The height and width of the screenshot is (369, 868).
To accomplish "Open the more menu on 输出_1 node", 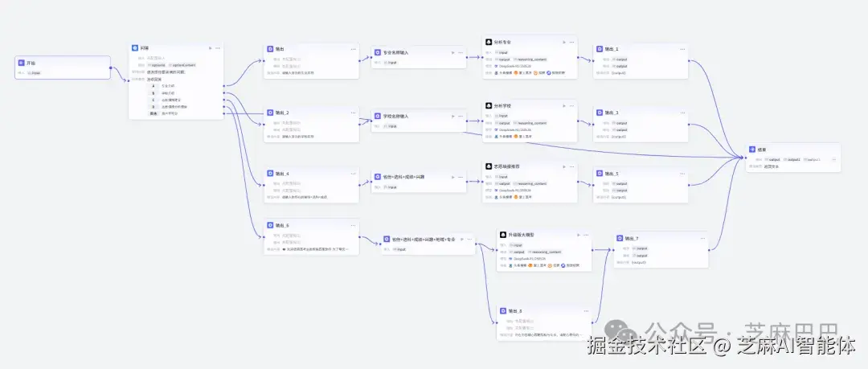I will [682, 49].
